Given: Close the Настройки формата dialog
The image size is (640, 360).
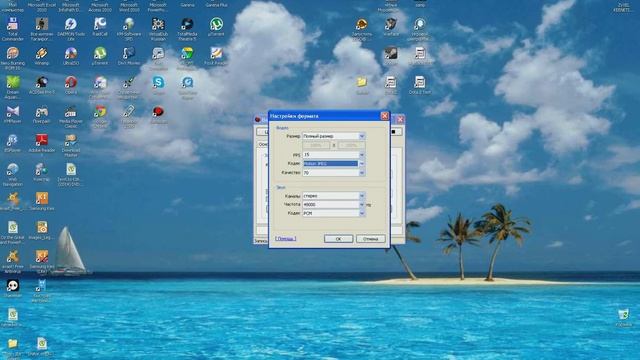Looking at the screenshot, I should click(384, 116).
